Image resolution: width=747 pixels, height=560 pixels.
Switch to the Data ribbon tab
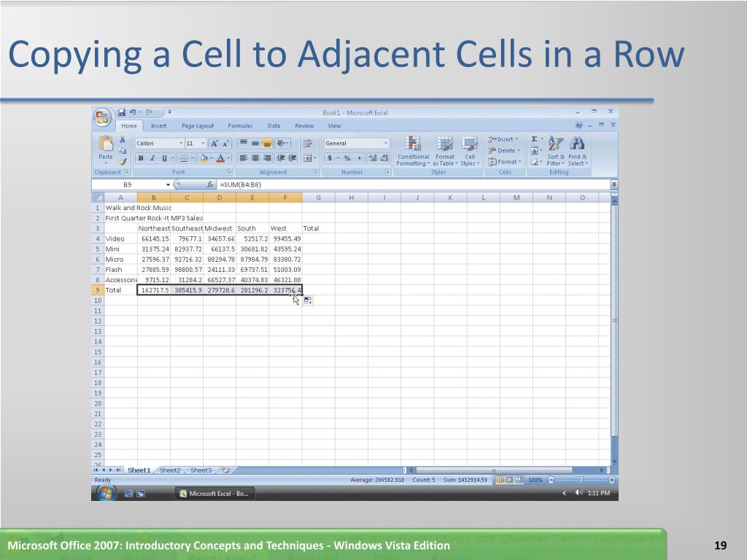click(274, 125)
